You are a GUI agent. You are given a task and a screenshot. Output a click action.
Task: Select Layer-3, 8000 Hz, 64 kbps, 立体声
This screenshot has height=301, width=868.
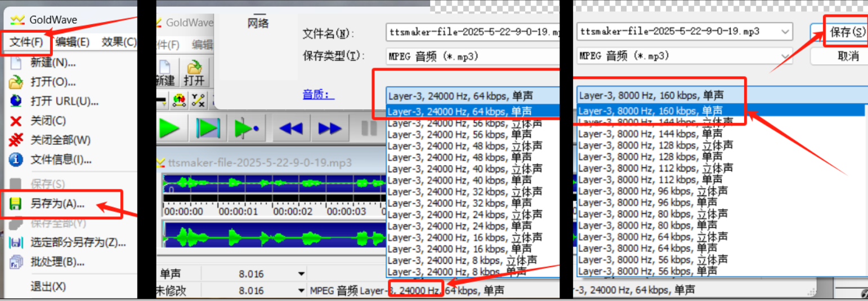coord(653,237)
